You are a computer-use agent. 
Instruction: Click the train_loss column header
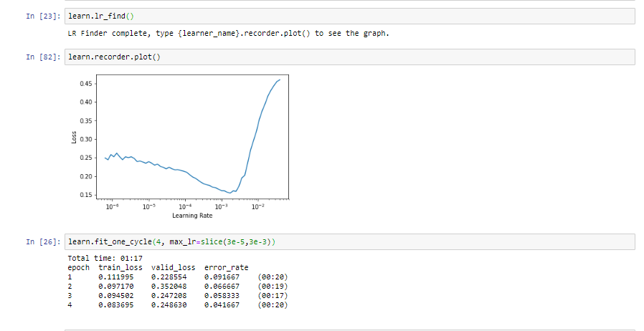[120, 267]
